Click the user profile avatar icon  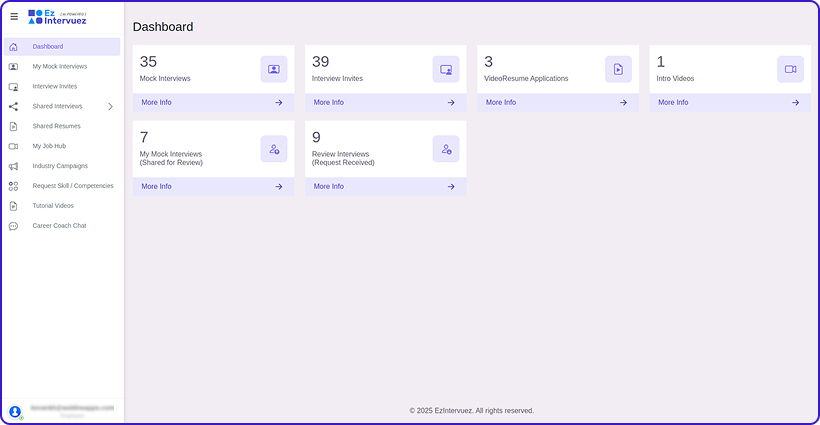tap(15, 411)
